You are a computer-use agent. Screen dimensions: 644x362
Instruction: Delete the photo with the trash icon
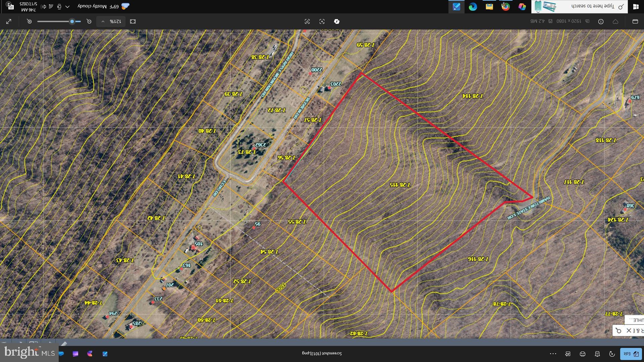(x=597, y=354)
